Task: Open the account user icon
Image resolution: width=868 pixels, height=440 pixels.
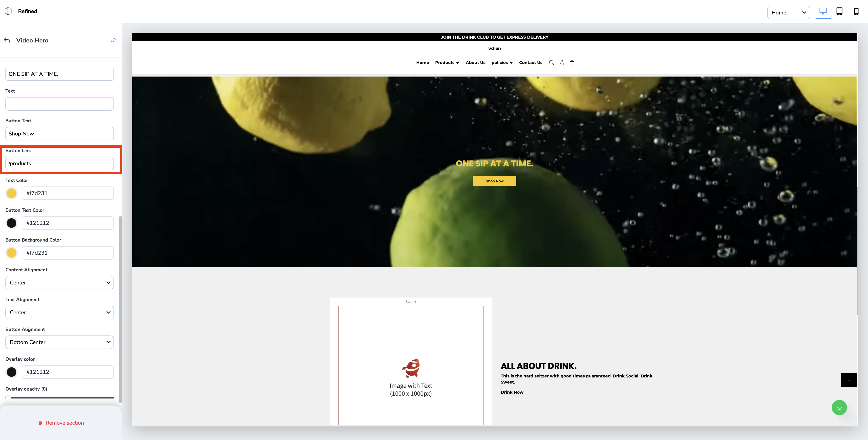Action: [x=562, y=63]
